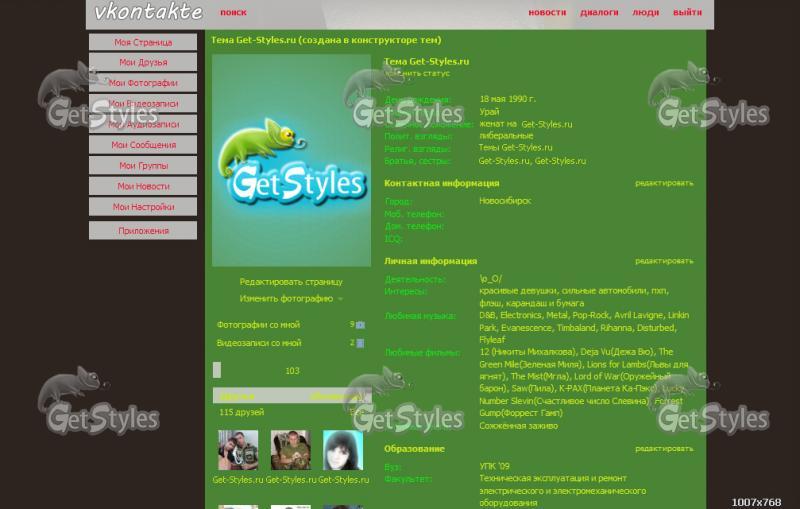Click Изменить фотографию link
The image size is (800, 509).
pos(286,298)
